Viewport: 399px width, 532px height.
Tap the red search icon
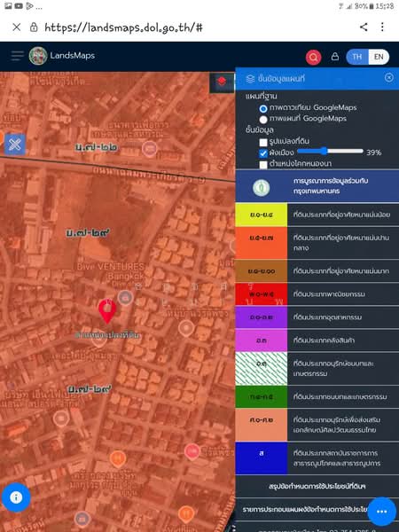pos(313,57)
